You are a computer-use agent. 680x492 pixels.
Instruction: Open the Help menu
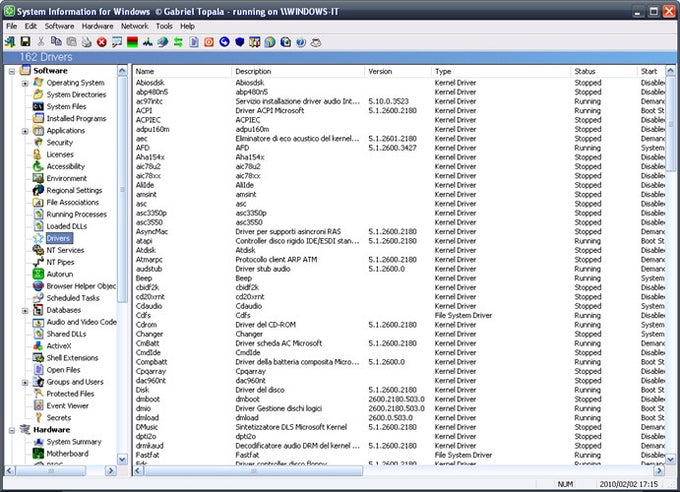click(x=187, y=26)
